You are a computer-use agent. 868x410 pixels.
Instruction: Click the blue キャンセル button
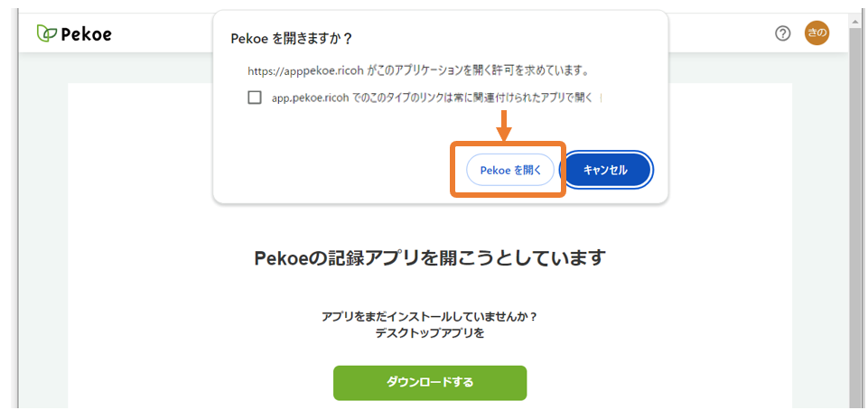(609, 170)
